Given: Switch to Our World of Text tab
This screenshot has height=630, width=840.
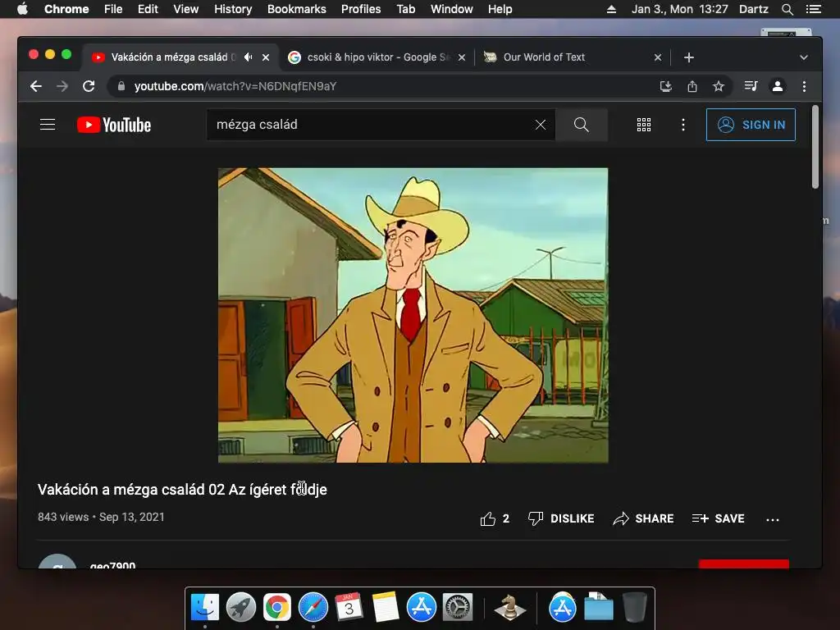Looking at the screenshot, I should [x=573, y=57].
